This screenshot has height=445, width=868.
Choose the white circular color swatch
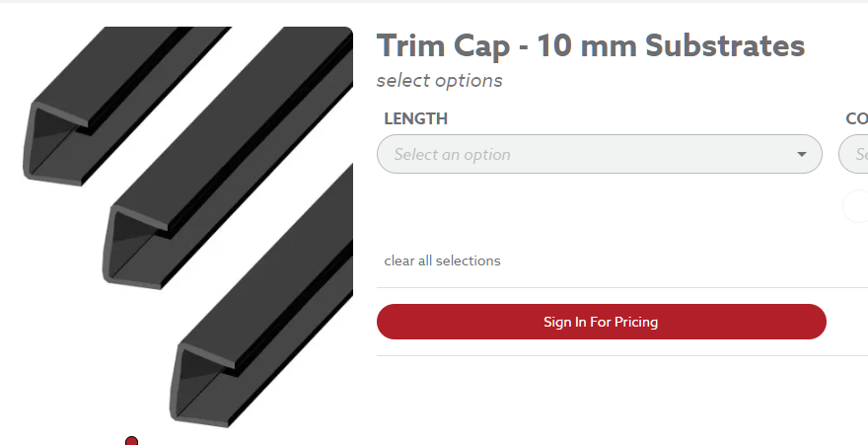pyautogui.click(x=855, y=206)
